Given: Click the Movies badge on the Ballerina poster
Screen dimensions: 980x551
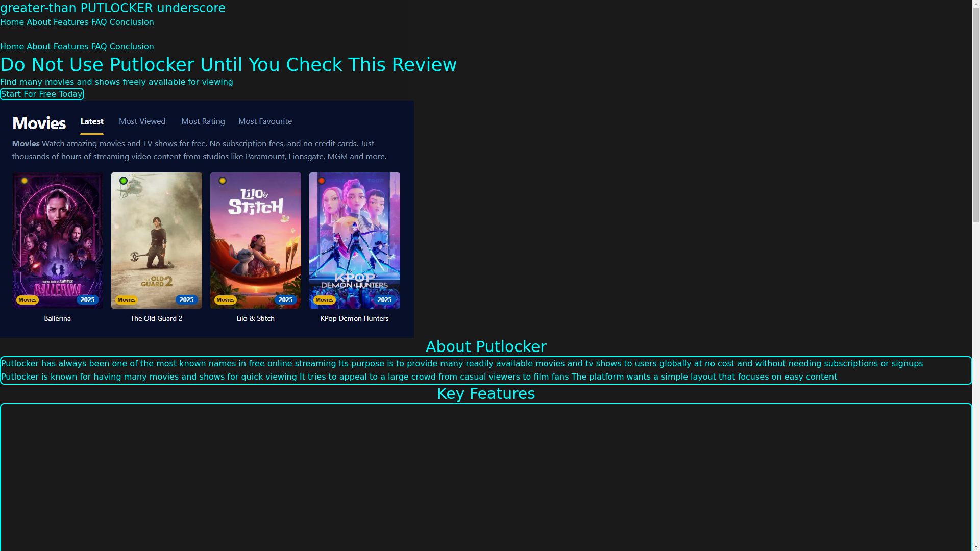Looking at the screenshot, I should tap(28, 300).
